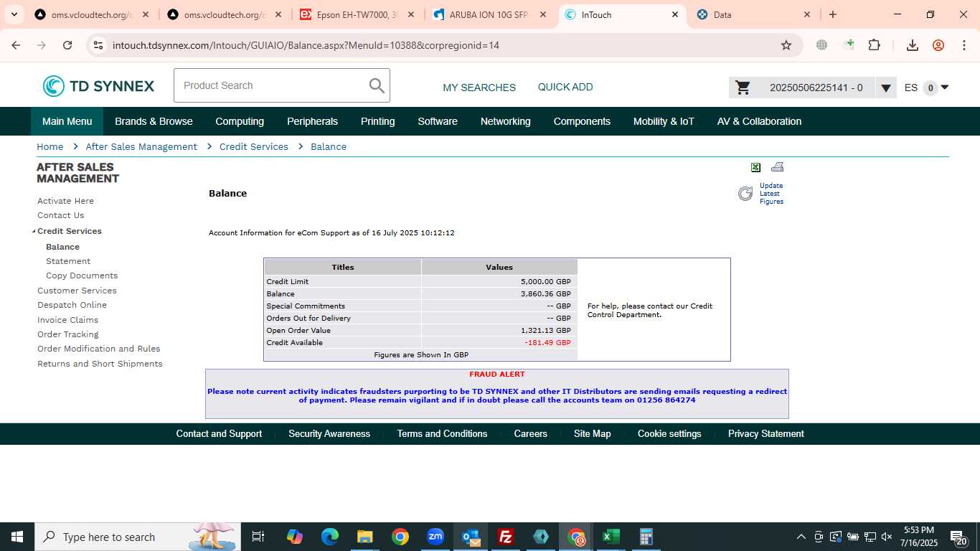
Task: Open AV & Collaboration menu
Action: click(x=759, y=121)
